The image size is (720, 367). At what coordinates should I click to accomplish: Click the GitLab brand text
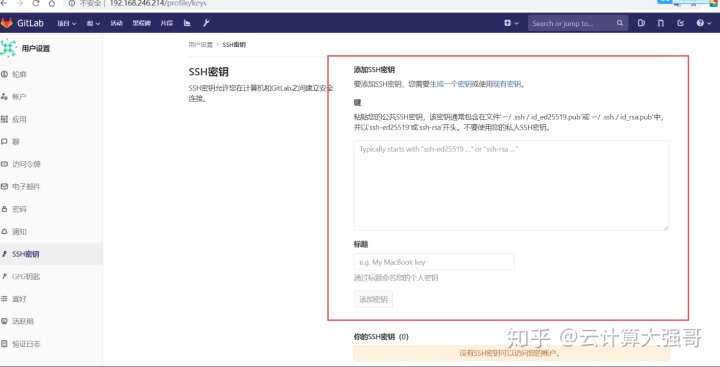click(x=30, y=23)
